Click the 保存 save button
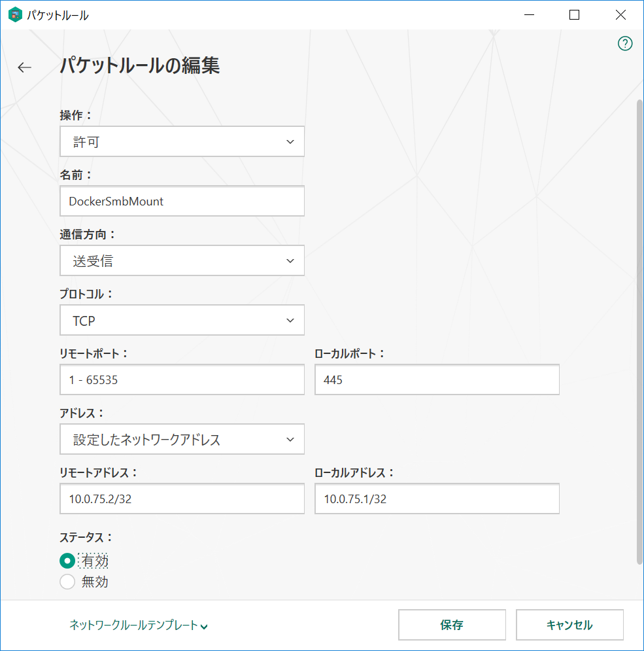 pos(451,625)
